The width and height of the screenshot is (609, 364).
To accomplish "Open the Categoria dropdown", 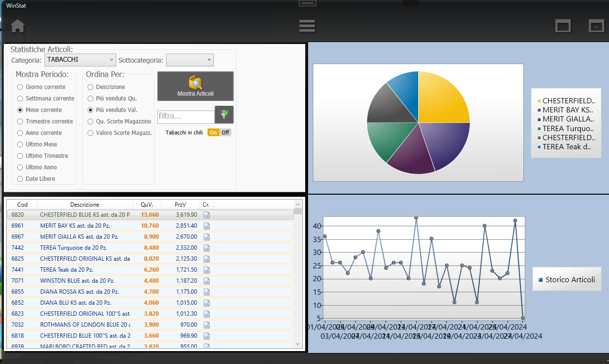I will 80,60.
